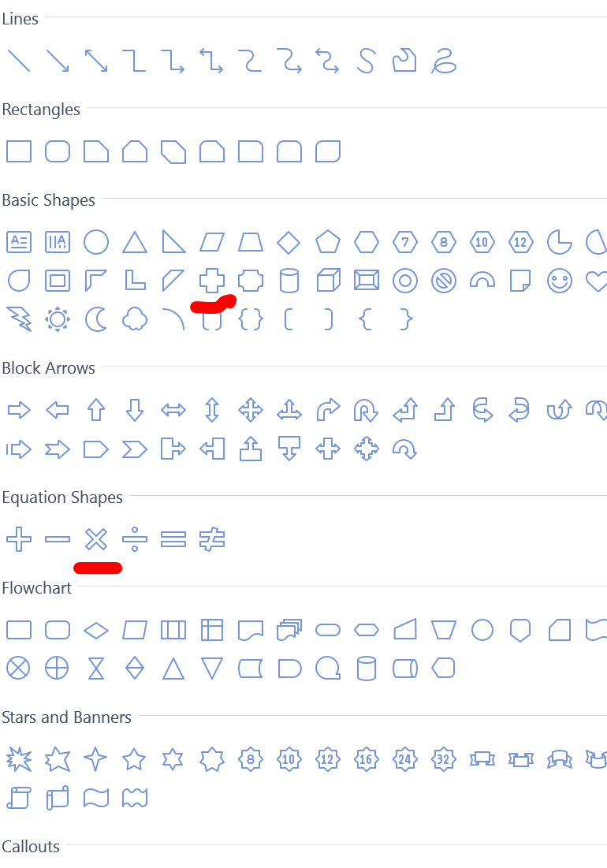This screenshot has width=607, height=868.
Task: Choose the heptagon shape labeled 7
Action: pyautogui.click(x=405, y=242)
